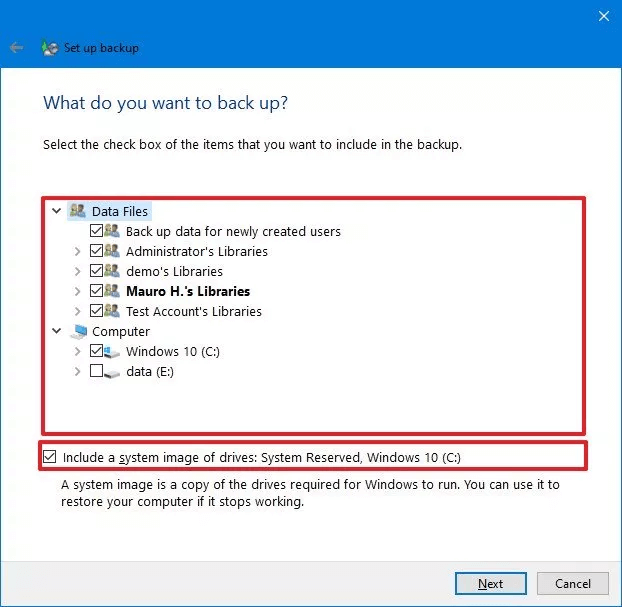Select data (E:) label text

(x=150, y=372)
